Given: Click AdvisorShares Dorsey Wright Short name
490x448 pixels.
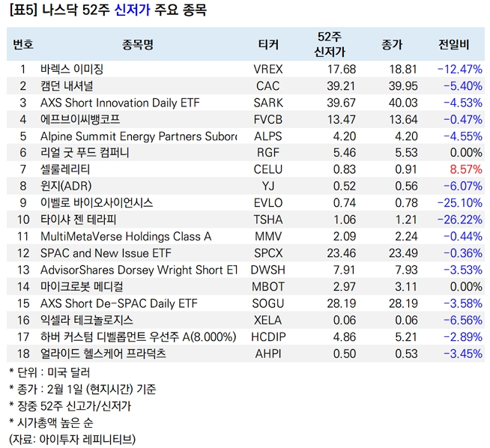Looking at the screenshot, I should coord(139,270).
